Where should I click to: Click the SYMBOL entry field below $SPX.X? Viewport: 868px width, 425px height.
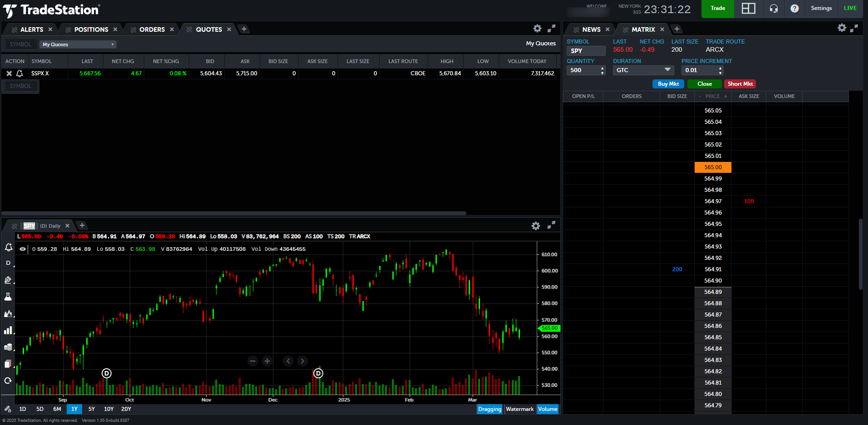coord(20,86)
